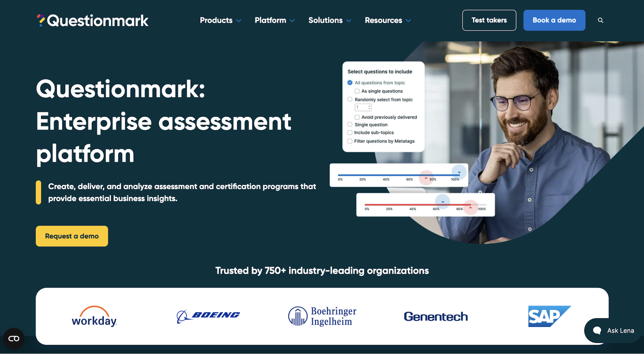644x354 pixels.
Task: Click the Questionmark logo
Action: click(92, 21)
